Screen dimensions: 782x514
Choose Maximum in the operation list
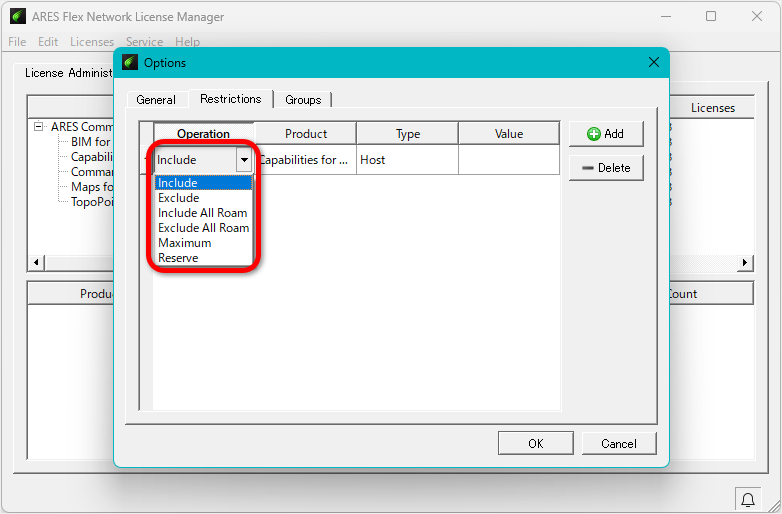click(x=203, y=243)
